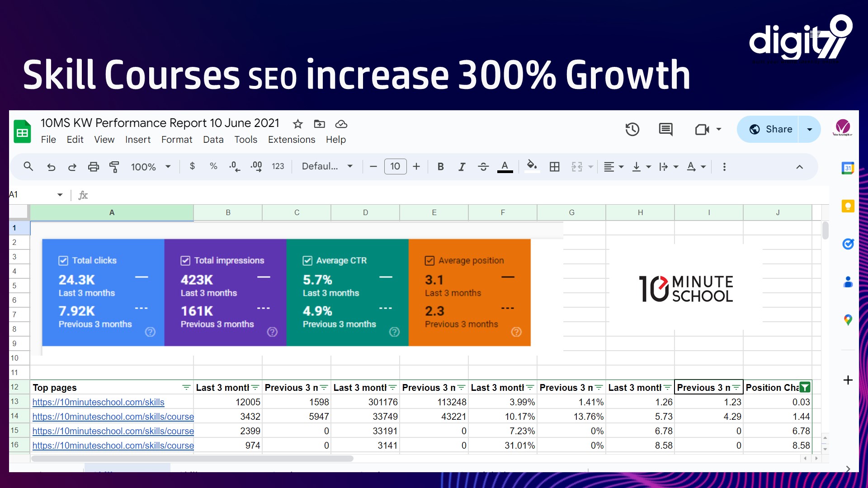
Task: Toggle the Average position checkbox
Action: coord(429,261)
